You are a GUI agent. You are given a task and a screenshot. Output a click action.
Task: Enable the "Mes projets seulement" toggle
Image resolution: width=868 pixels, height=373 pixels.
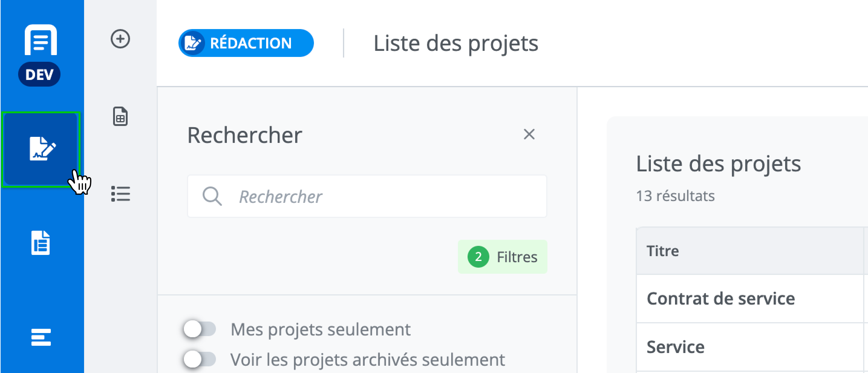200,329
